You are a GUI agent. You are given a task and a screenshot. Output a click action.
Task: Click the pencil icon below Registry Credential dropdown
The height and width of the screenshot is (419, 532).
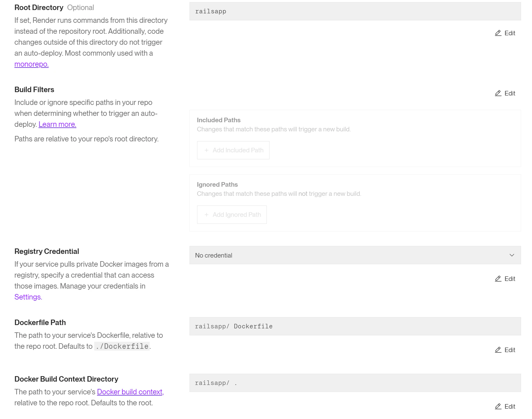coord(498,279)
